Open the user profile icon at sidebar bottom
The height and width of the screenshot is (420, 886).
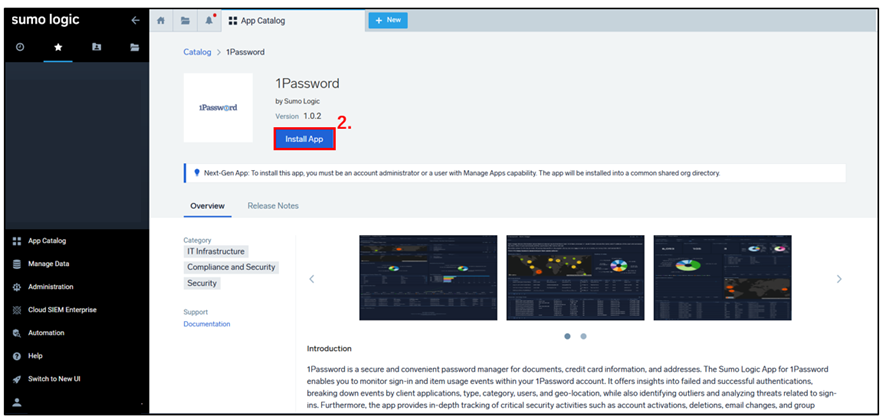pos(17,402)
